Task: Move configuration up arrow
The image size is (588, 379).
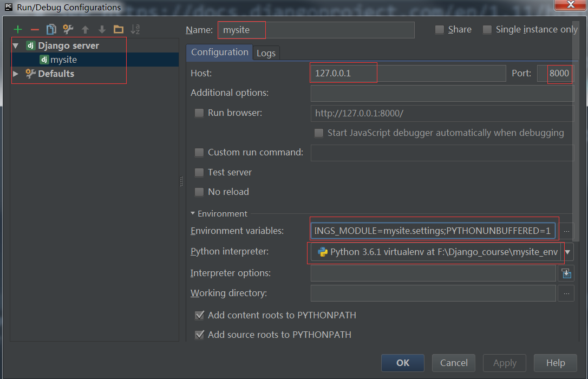Action: [85, 29]
